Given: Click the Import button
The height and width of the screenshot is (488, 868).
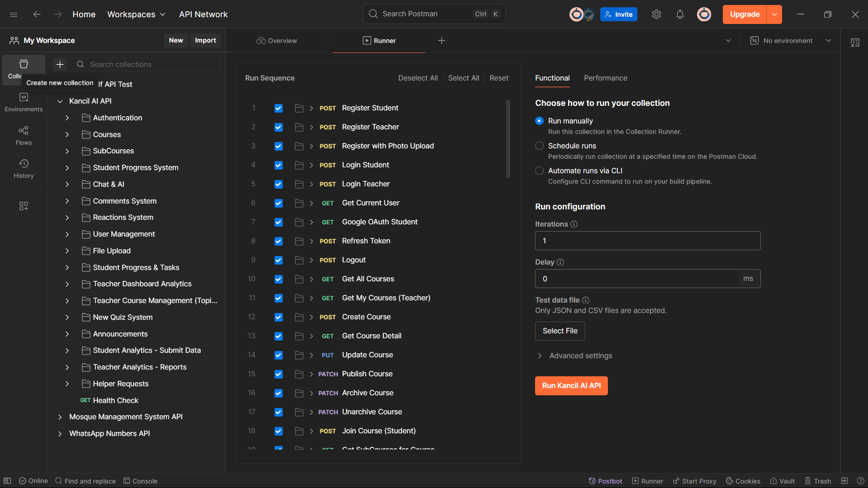Looking at the screenshot, I should (205, 40).
